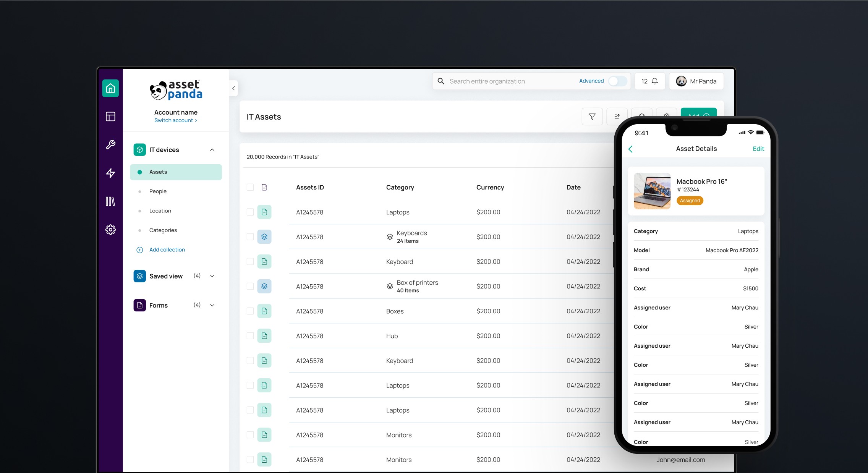Expand the Saved view section
Image resolution: width=868 pixels, height=473 pixels.
(212, 276)
